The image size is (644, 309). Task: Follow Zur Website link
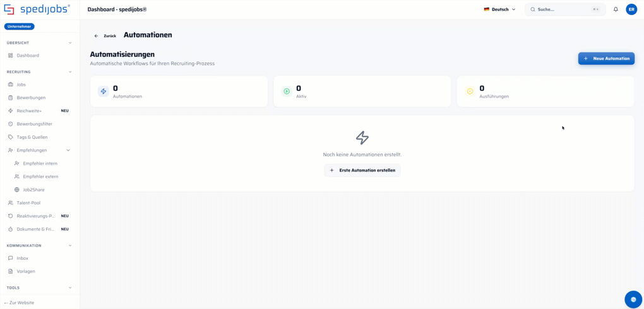[x=20, y=303]
